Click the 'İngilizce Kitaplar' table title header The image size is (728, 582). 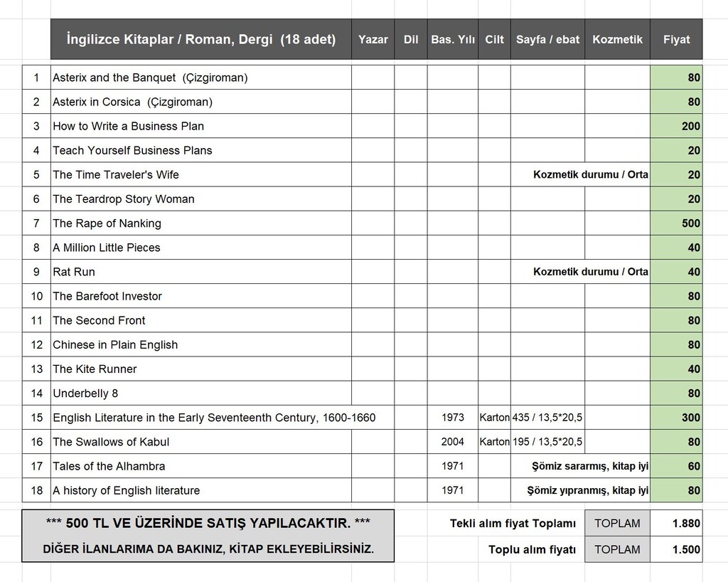pos(201,39)
